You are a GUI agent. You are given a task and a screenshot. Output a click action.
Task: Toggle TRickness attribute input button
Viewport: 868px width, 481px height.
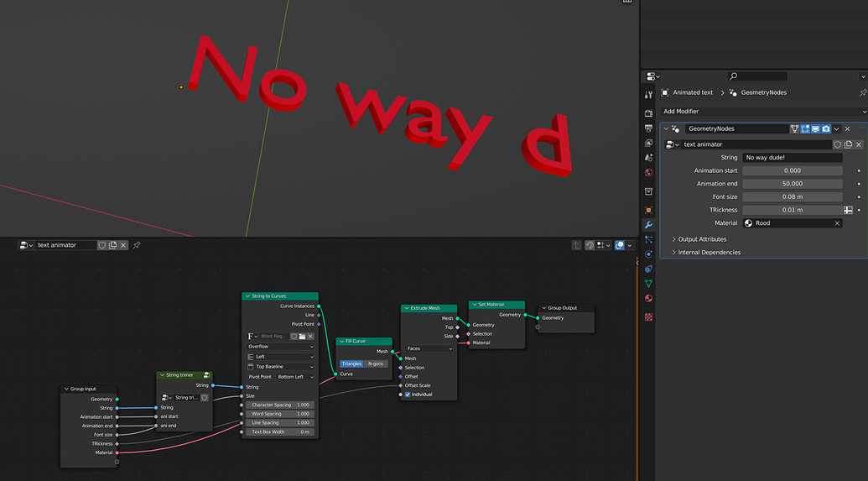(848, 210)
